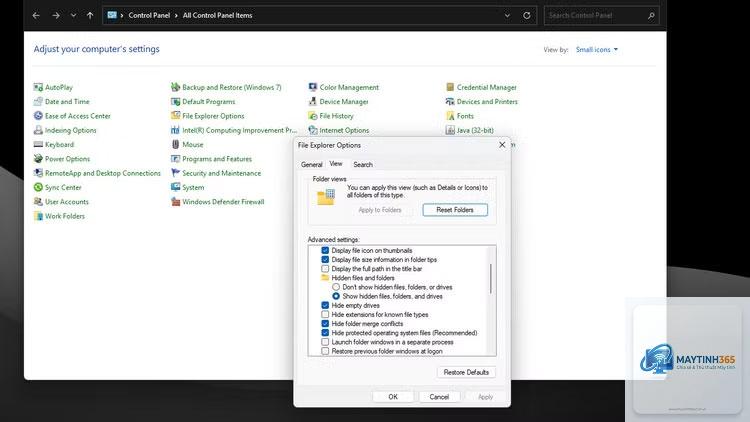
Task: Open Credential Manager icon
Action: tap(450, 87)
